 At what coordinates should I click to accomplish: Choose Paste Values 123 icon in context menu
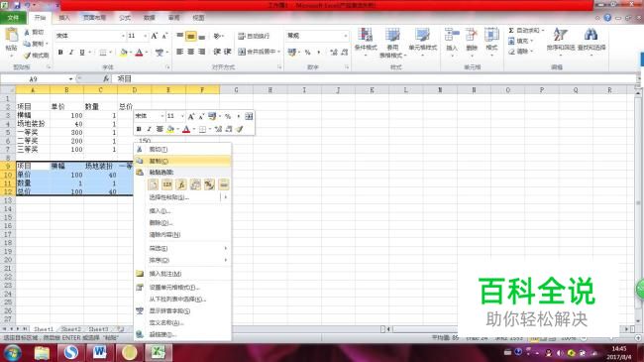point(167,184)
